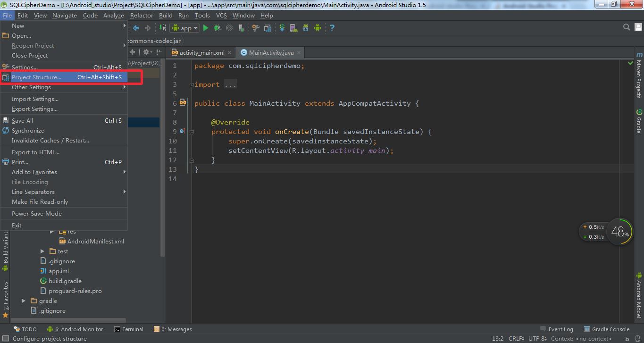Select the MainActivity.java editor tab
This screenshot has height=343, width=644.
[x=270, y=52]
